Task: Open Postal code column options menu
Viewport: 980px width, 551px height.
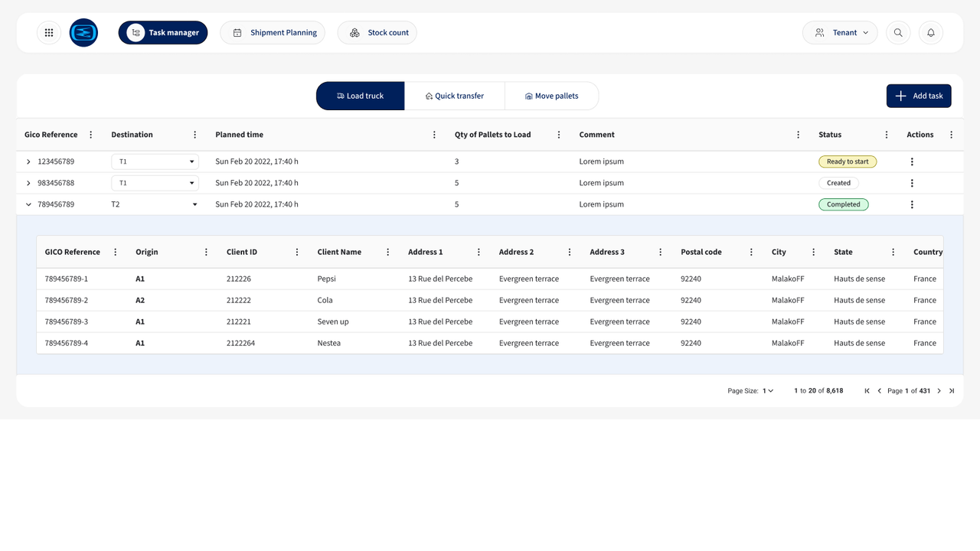Action: [751, 252]
